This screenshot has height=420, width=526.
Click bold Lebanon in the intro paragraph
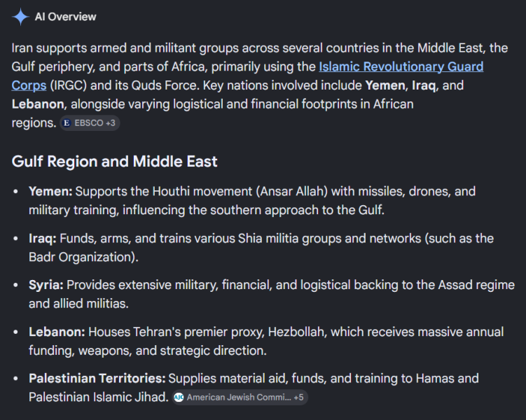(x=38, y=104)
